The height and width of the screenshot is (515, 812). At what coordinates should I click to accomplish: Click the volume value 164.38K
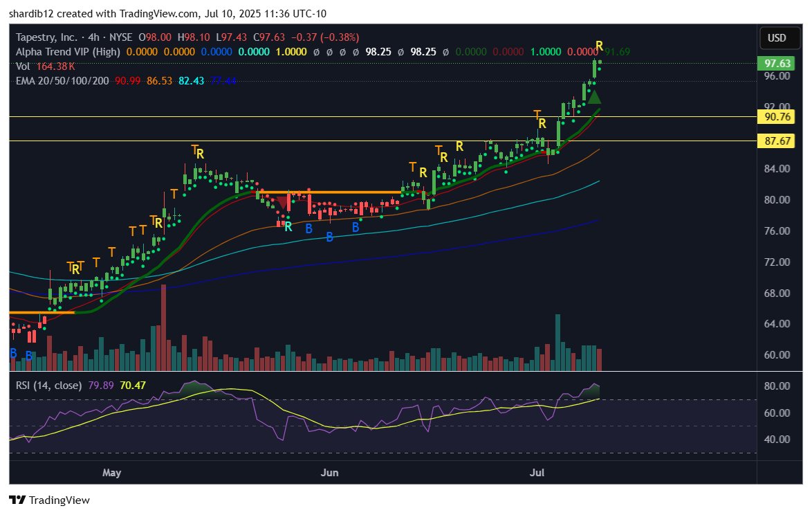tap(55, 66)
